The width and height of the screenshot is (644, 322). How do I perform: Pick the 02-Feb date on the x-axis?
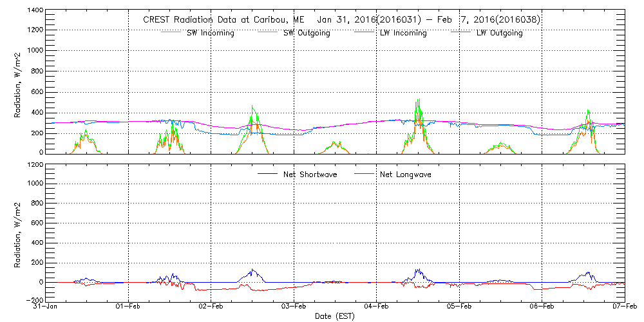[211, 307]
